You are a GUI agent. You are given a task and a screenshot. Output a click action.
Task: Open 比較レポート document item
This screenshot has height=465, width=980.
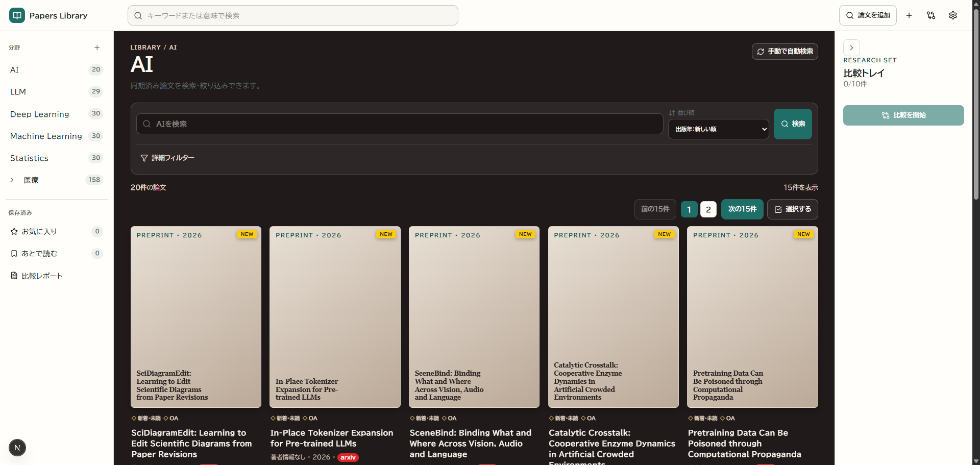[x=57, y=276]
